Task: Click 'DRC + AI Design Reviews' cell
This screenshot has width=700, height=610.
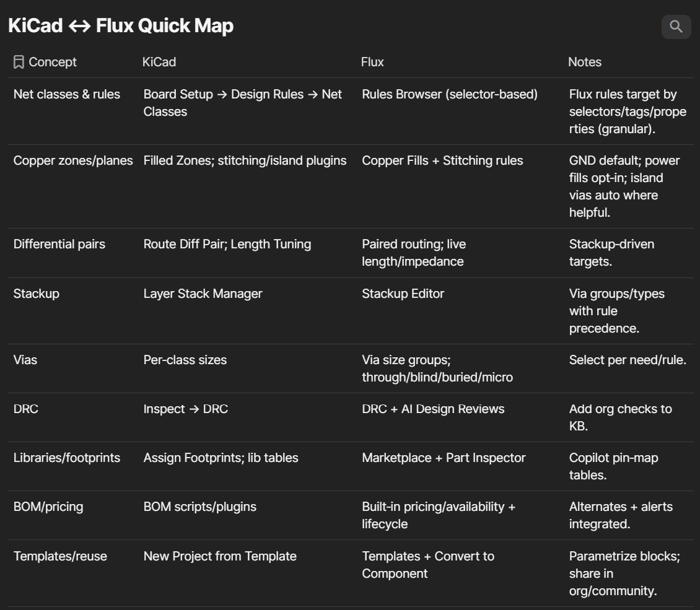Action: (433, 409)
